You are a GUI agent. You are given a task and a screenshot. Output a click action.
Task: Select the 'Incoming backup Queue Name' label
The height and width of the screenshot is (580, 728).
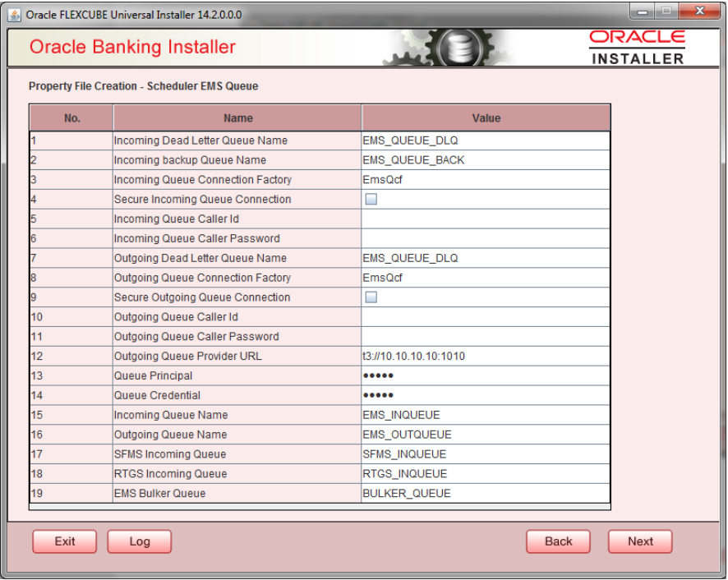click(x=190, y=160)
